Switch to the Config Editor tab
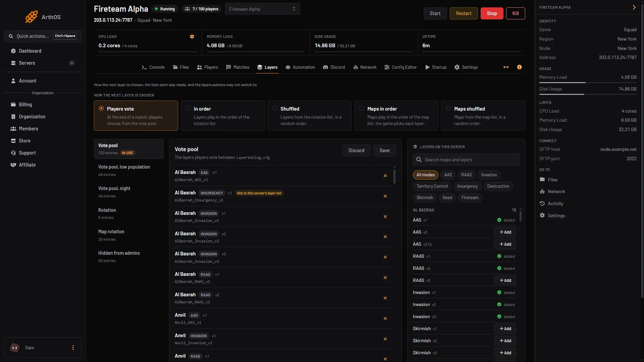This screenshot has height=362, width=644. pyautogui.click(x=400, y=67)
